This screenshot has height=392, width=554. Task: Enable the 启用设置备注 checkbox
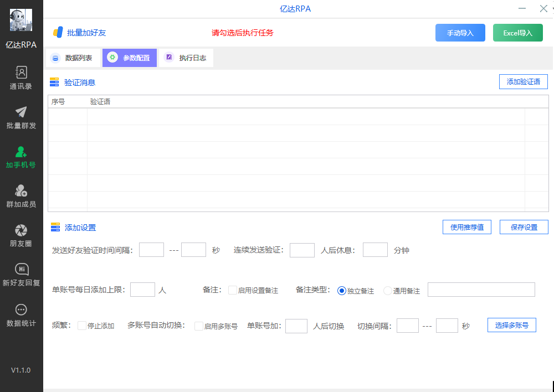(233, 290)
